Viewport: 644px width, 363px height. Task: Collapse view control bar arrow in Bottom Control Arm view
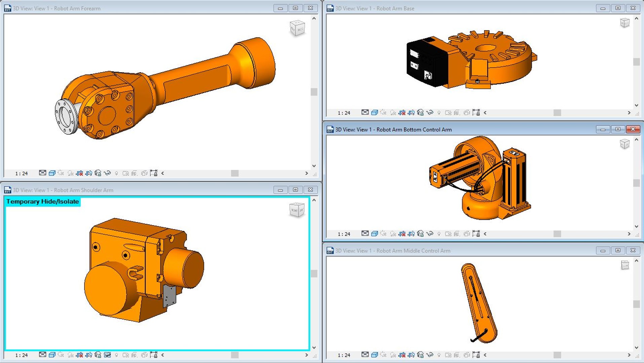[485, 234]
